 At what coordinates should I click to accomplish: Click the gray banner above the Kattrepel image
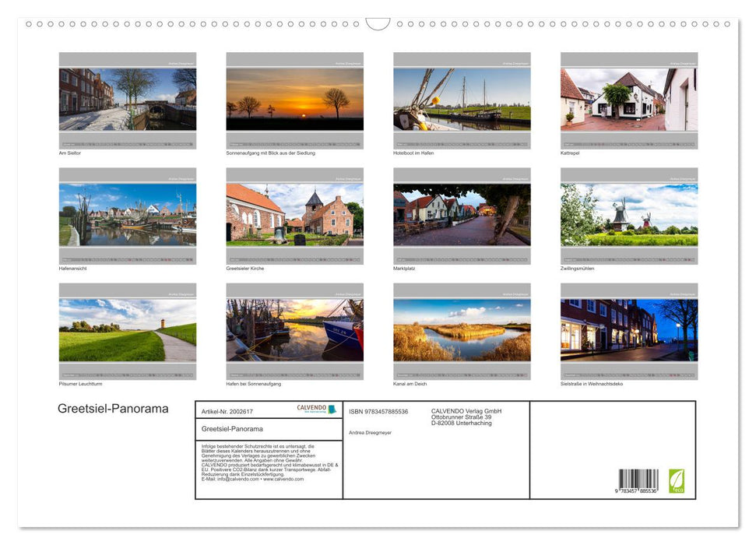(x=628, y=58)
